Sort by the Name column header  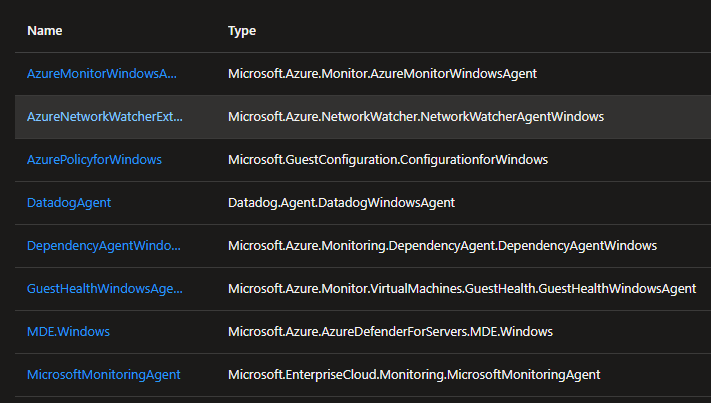pos(44,30)
